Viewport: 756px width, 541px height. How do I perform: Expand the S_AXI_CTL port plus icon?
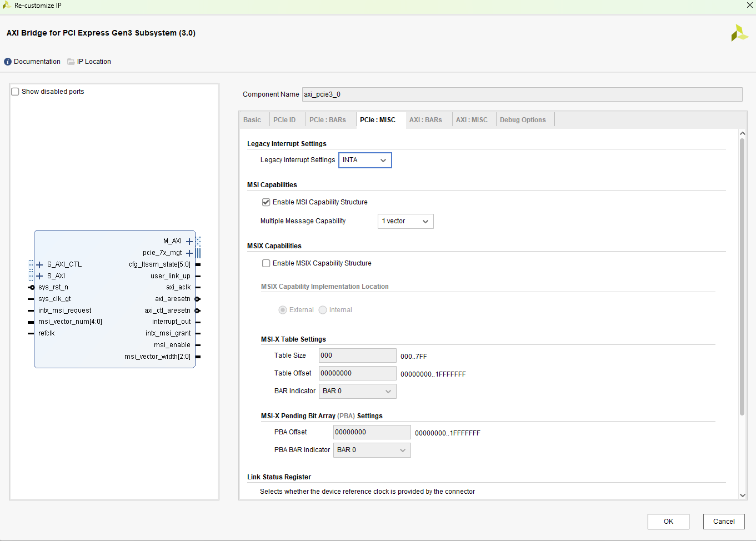pyautogui.click(x=39, y=264)
